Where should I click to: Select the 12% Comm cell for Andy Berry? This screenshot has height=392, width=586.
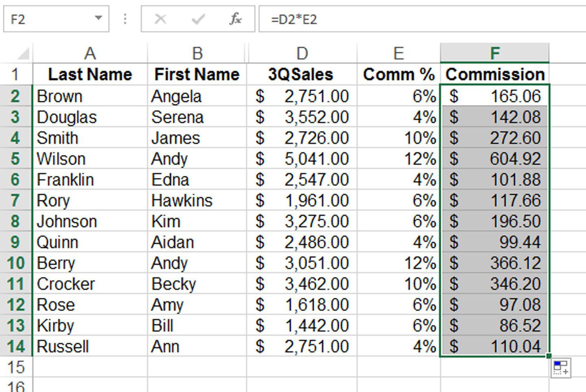(x=399, y=263)
